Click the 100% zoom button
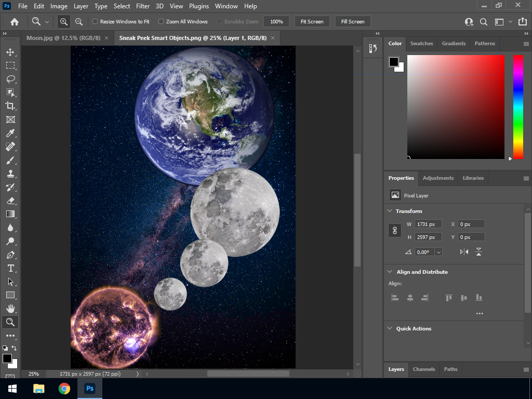 pos(276,22)
